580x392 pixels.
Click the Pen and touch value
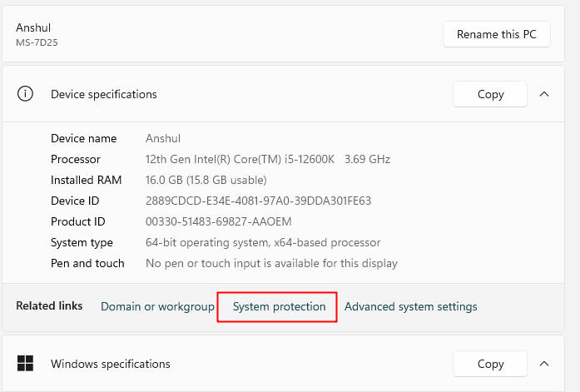(x=271, y=263)
